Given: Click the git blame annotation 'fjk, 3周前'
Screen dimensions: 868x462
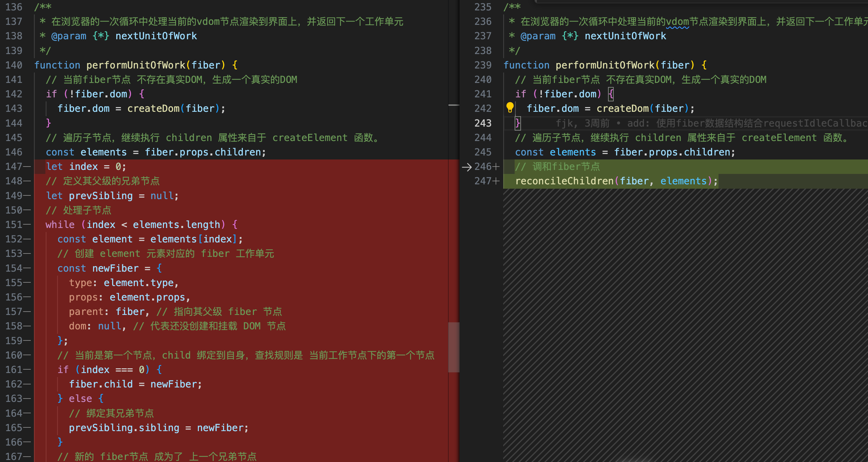Looking at the screenshot, I should tap(582, 123).
